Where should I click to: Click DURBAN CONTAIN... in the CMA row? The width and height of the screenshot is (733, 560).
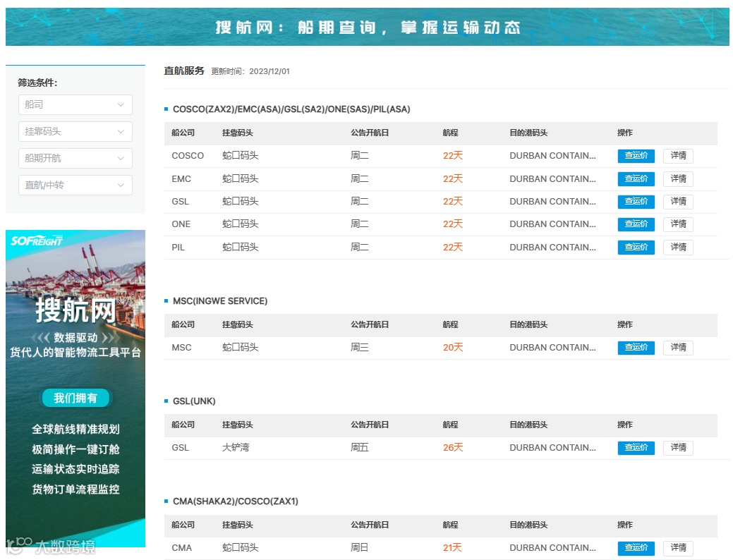(552, 548)
